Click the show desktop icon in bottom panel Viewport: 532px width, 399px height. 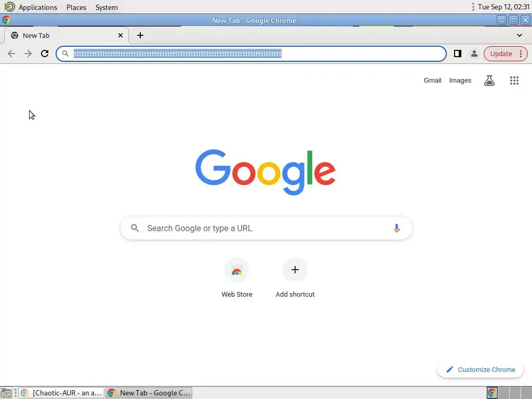point(6,393)
